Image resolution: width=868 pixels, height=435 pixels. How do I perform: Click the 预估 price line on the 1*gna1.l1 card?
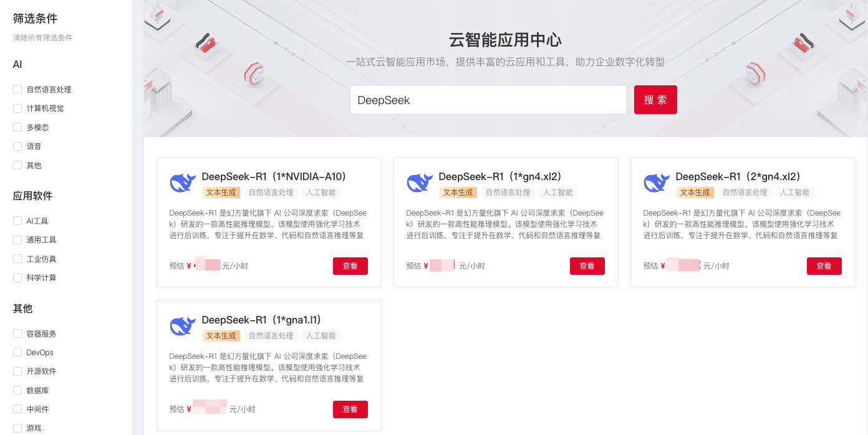tap(213, 409)
